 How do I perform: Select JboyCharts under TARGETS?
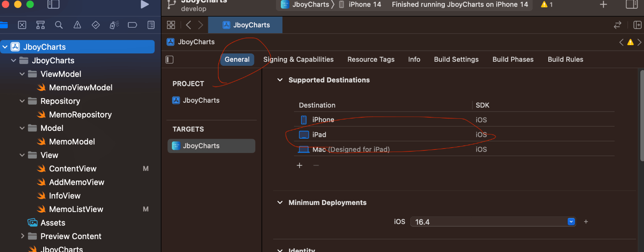click(211, 146)
